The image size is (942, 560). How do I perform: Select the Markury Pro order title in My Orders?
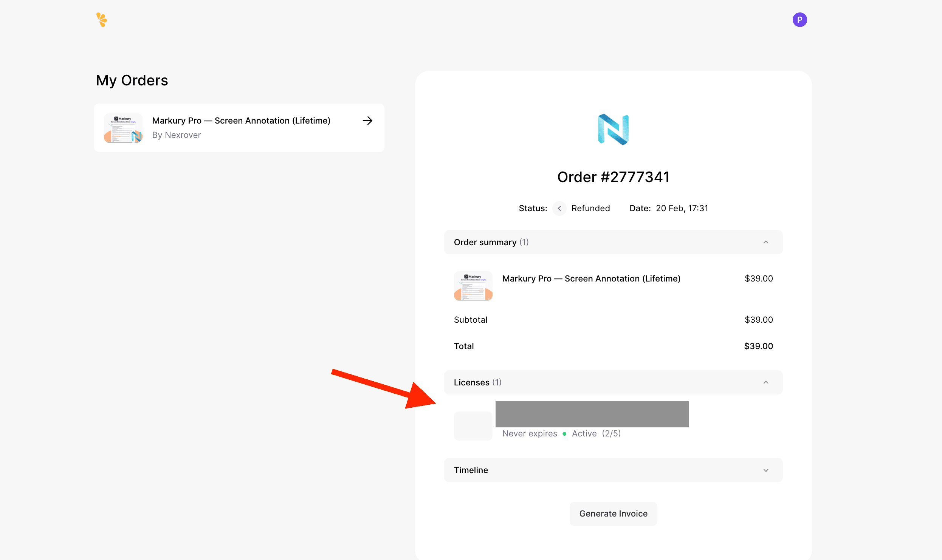pos(241,121)
